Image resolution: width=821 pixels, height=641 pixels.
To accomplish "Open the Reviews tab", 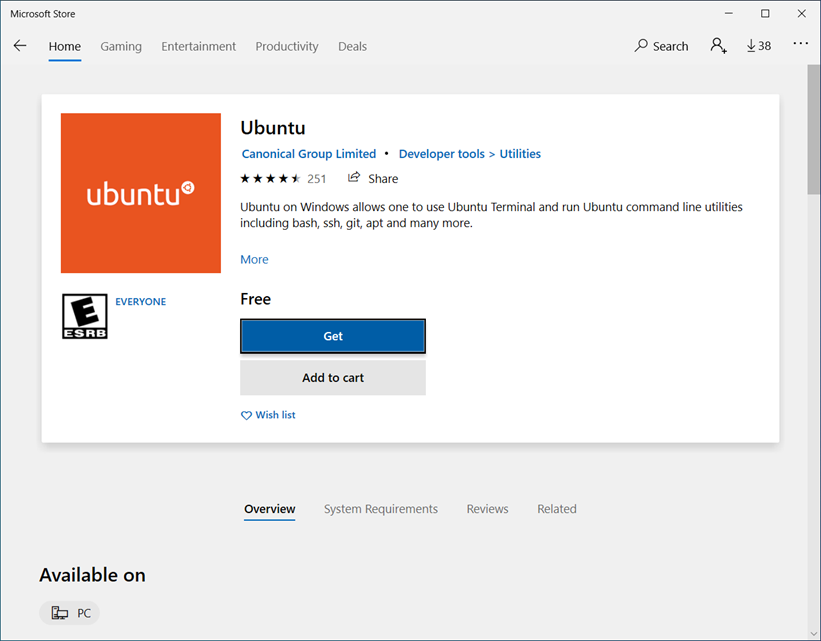I will point(487,509).
